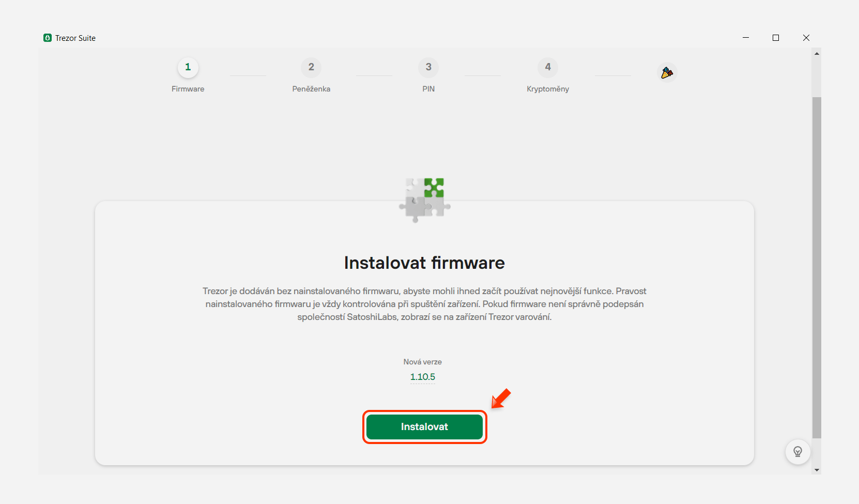
Task: Open the lightbulb guide icon
Action: (797, 452)
